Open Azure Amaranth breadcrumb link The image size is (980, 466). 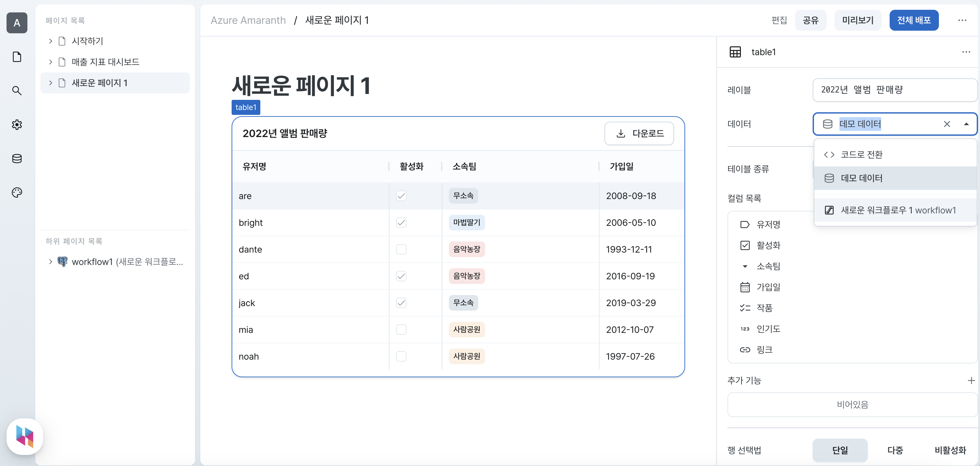pos(248,20)
